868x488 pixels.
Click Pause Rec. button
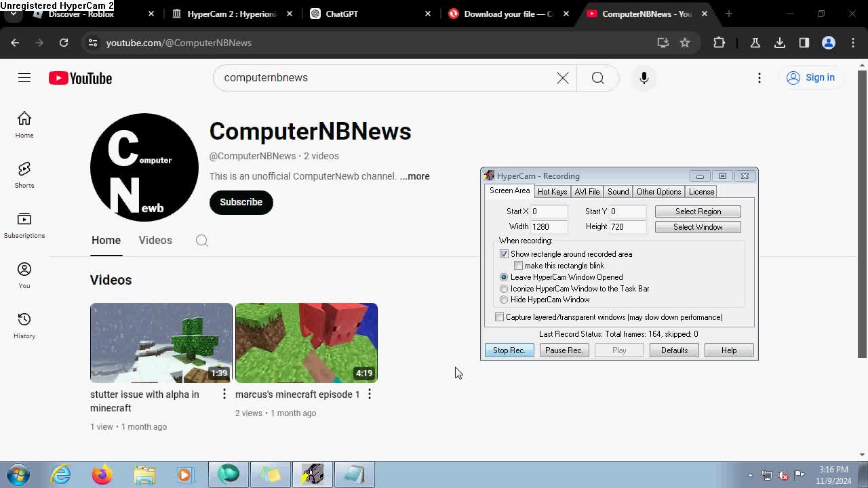click(x=564, y=350)
